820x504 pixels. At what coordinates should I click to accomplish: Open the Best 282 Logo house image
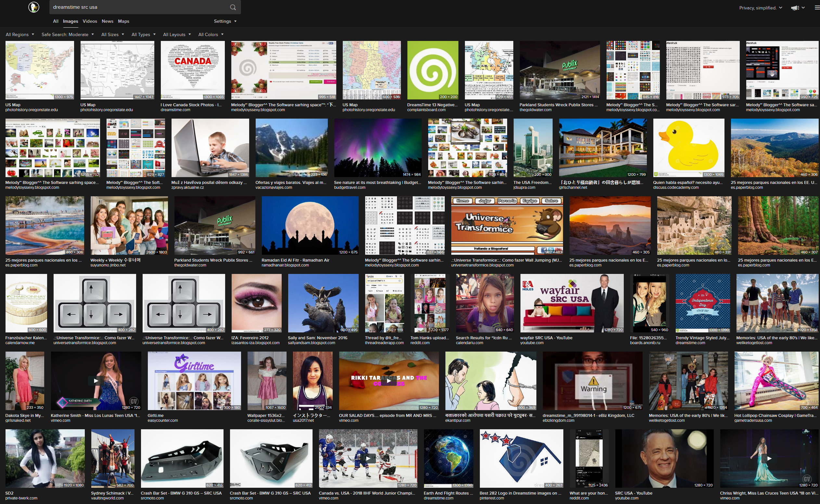pos(521,459)
